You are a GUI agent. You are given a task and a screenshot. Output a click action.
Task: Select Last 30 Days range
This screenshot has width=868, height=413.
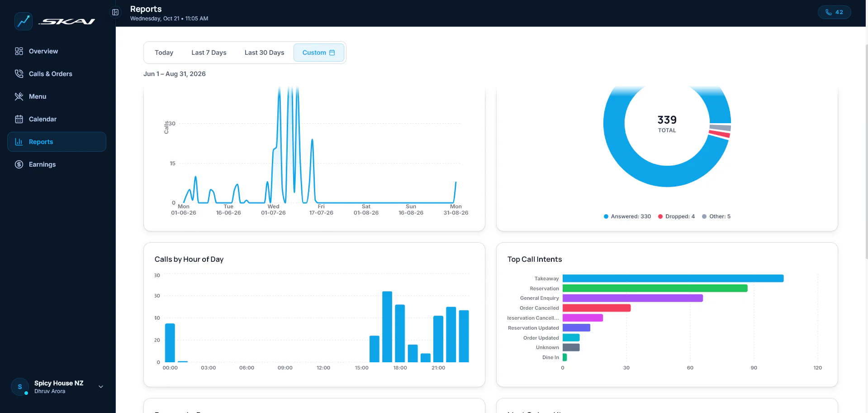click(x=264, y=53)
